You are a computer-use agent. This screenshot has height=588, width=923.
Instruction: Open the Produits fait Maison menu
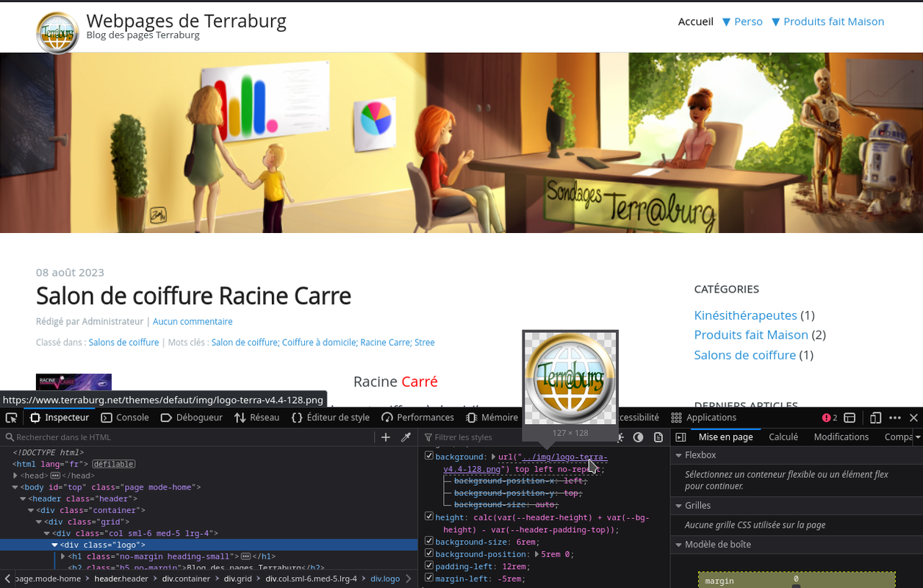point(827,21)
